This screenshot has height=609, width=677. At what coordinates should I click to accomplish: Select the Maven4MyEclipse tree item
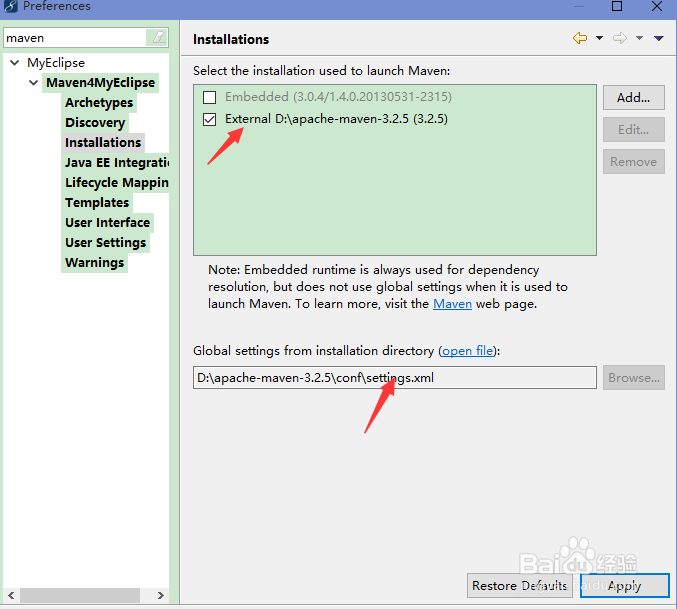click(x=100, y=82)
